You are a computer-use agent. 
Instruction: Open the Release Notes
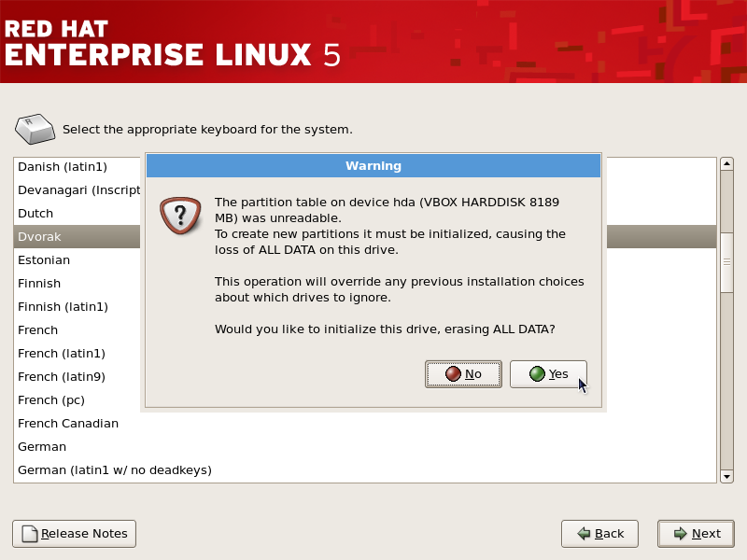click(75, 534)
